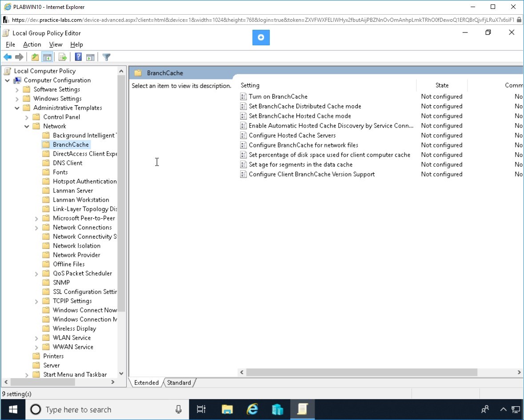
Task: Select the Lanman Workstation tree folder
Action: tap(81, 200)
